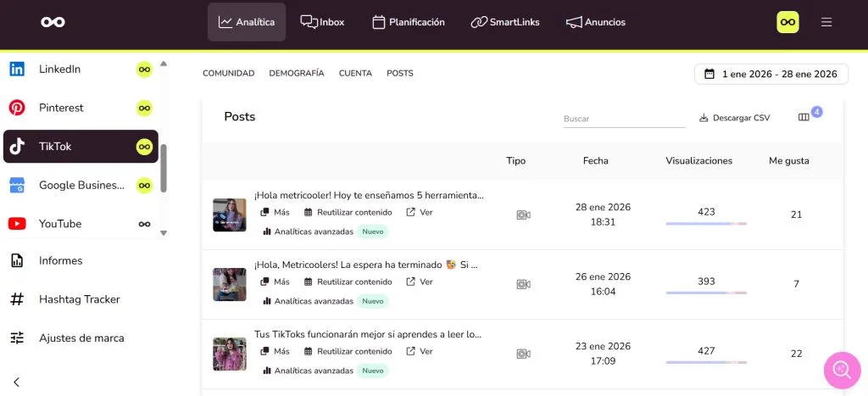Reutilizar contenido for the 28 ene post
The height and width of the screenshot is (396, 868).
(x=348, y=212)
